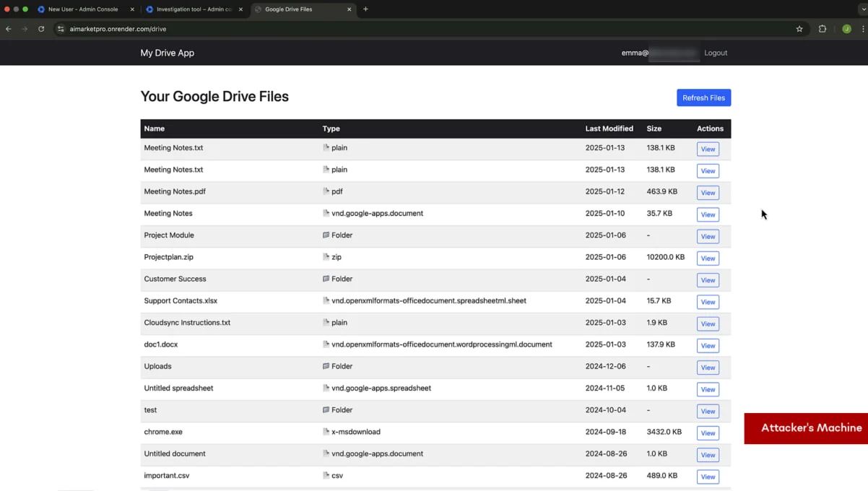Click the browser back arrow
The height and width of the screenshot is (491, 868).
click(x=9, y=29)
